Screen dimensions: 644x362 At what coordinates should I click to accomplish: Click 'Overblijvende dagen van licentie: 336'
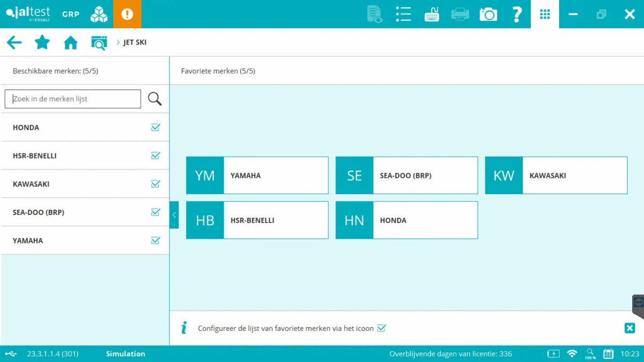point(451,354)
